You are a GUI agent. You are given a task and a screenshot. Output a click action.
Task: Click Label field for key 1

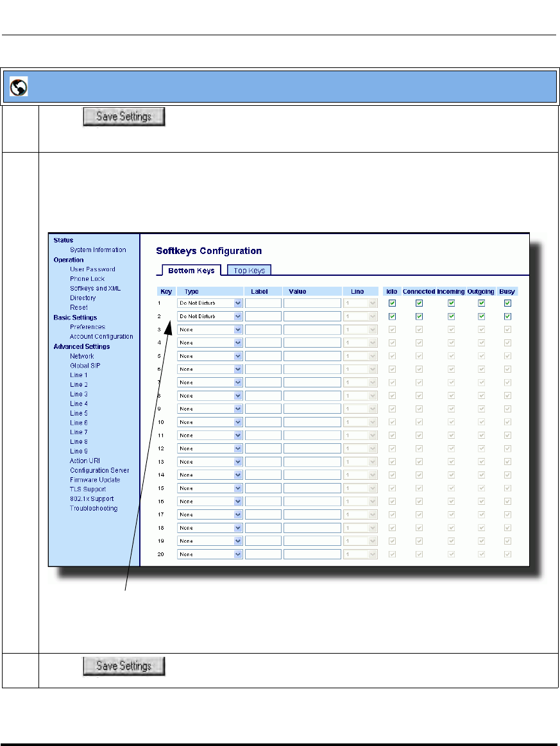[263, 303]
